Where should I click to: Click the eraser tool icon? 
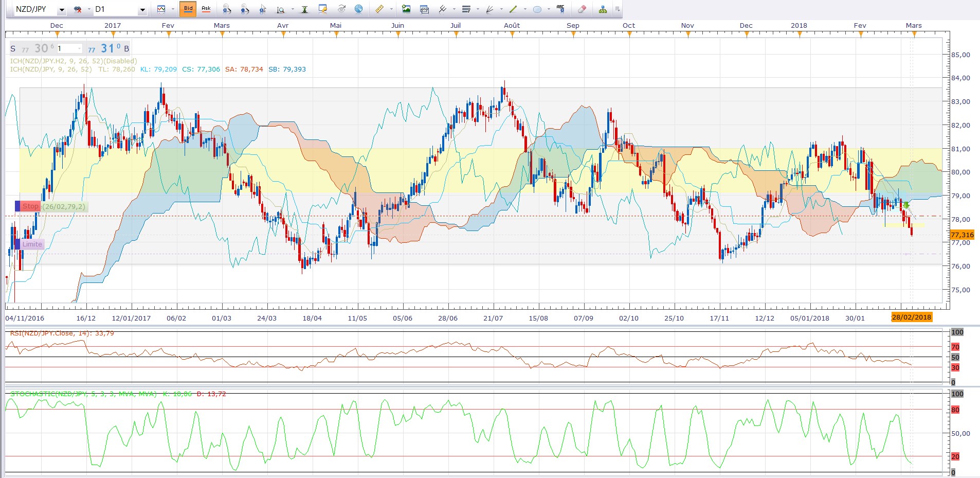(x=582, y=9)
